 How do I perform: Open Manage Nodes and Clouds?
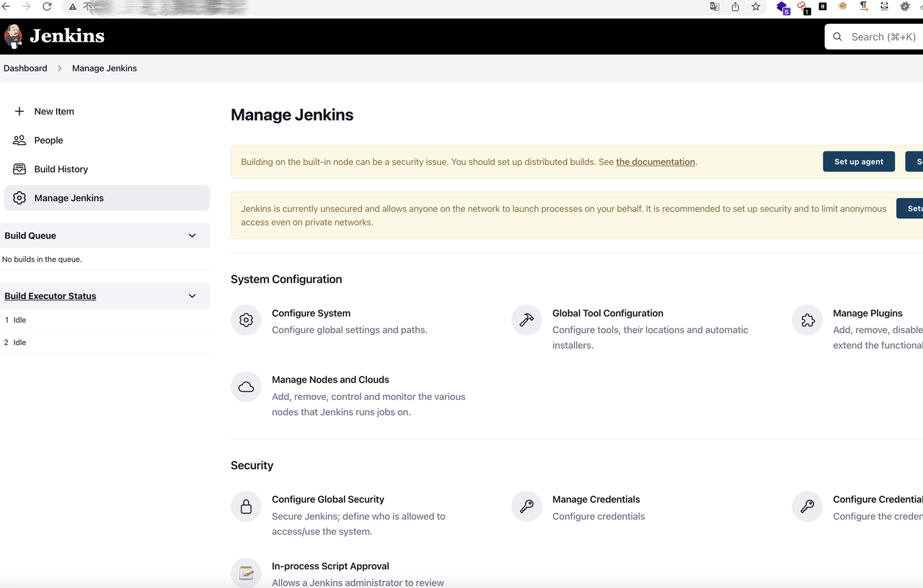330,380
